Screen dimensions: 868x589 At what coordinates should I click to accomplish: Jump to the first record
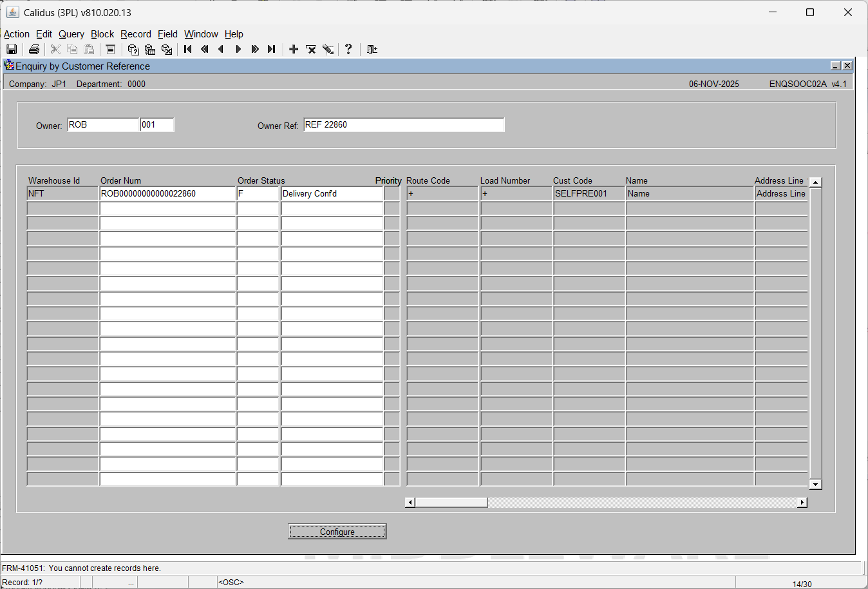[188, 50]
